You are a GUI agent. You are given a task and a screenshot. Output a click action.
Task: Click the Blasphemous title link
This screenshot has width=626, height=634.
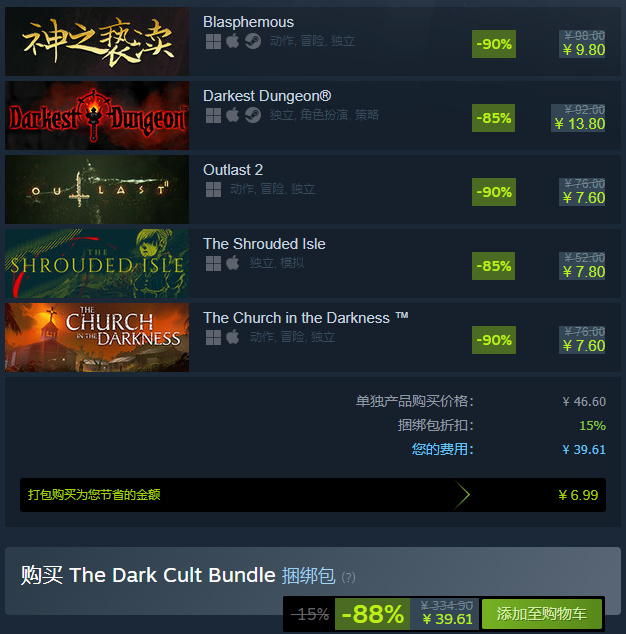(248, 22)
